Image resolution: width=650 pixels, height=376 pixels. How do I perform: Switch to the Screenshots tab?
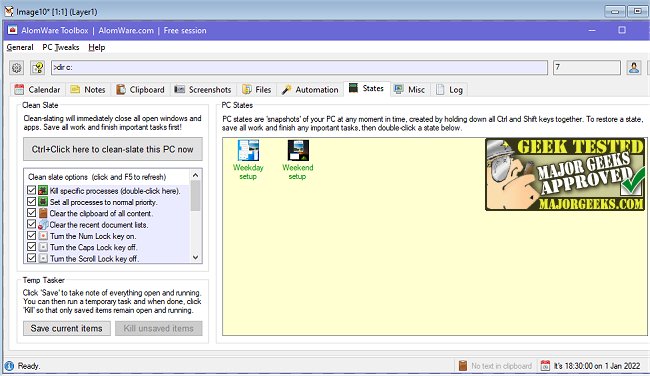pyautogui.click(x=203, y=90)
